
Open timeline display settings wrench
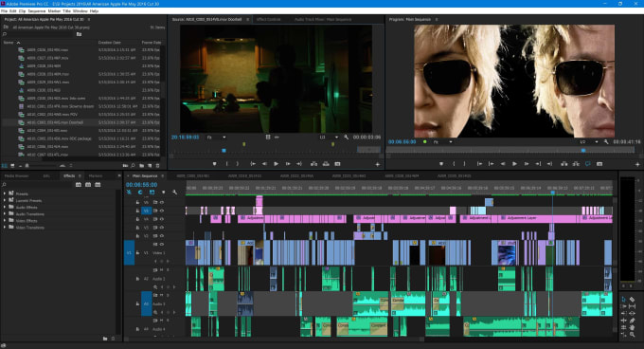tap(174, 192)
